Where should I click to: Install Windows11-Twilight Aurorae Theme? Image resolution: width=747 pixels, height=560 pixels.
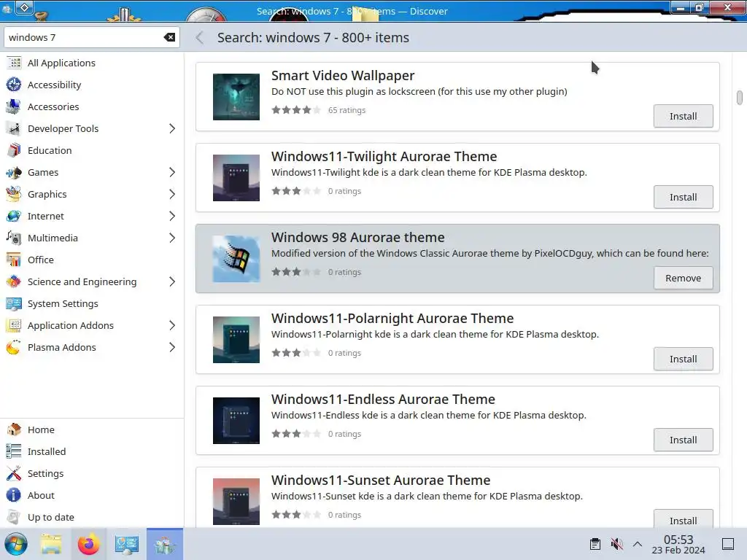[x=683, y=197]
